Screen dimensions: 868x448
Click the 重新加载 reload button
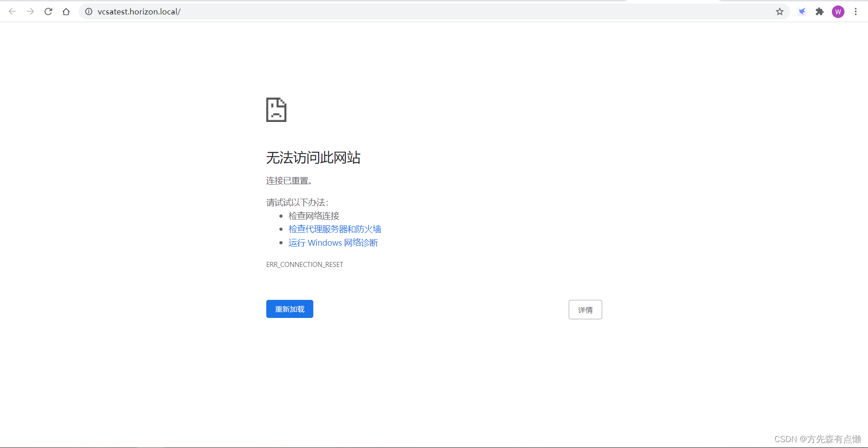(x=289, y=309)
